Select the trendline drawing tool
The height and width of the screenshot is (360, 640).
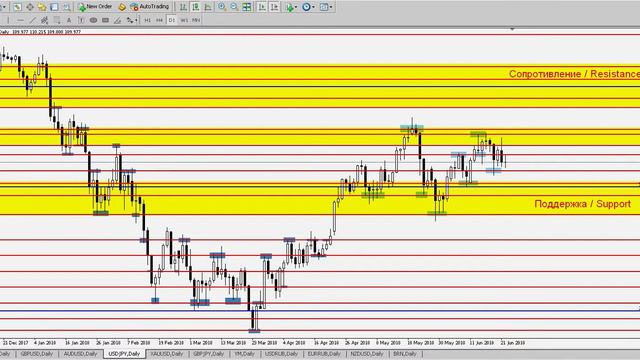tap(32, 20)
